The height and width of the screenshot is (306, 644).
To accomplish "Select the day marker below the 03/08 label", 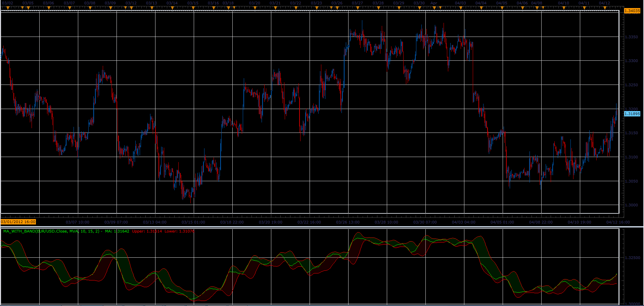I will [x=90, y=8].
